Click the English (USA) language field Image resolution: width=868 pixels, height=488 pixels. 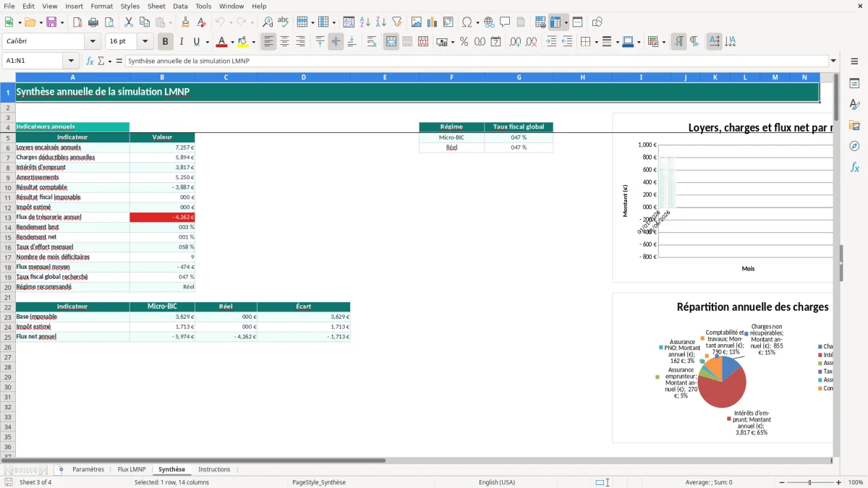497,482
